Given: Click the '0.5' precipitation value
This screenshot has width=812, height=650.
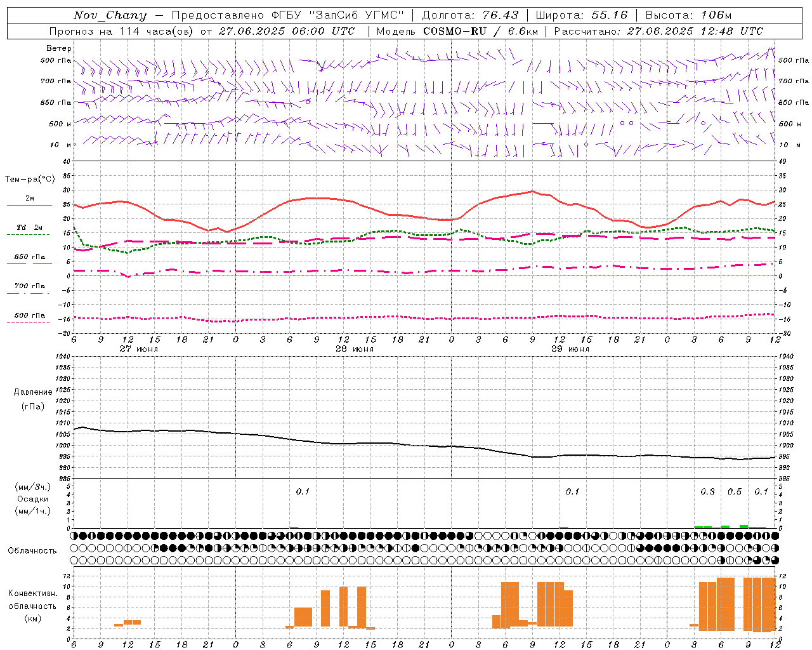Looking at the screenshot, I should (735, 492).
